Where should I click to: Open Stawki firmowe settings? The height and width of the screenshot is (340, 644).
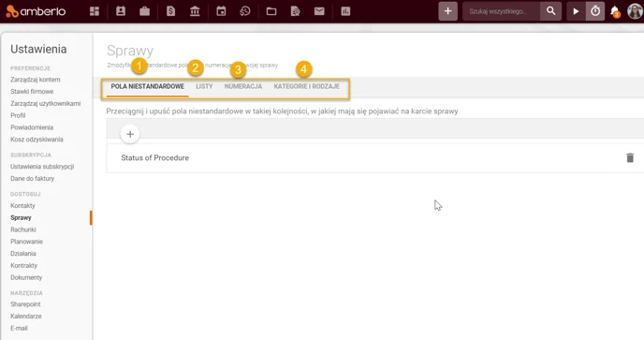click(x=32, y=91)
